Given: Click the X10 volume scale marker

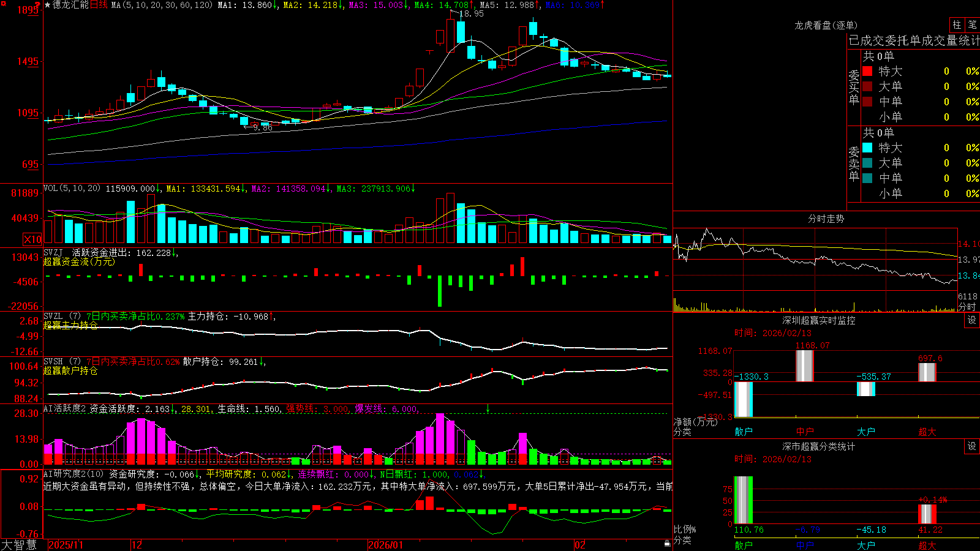Looking at the screenshot, I should pyautogui.click(x=32, y=239).
